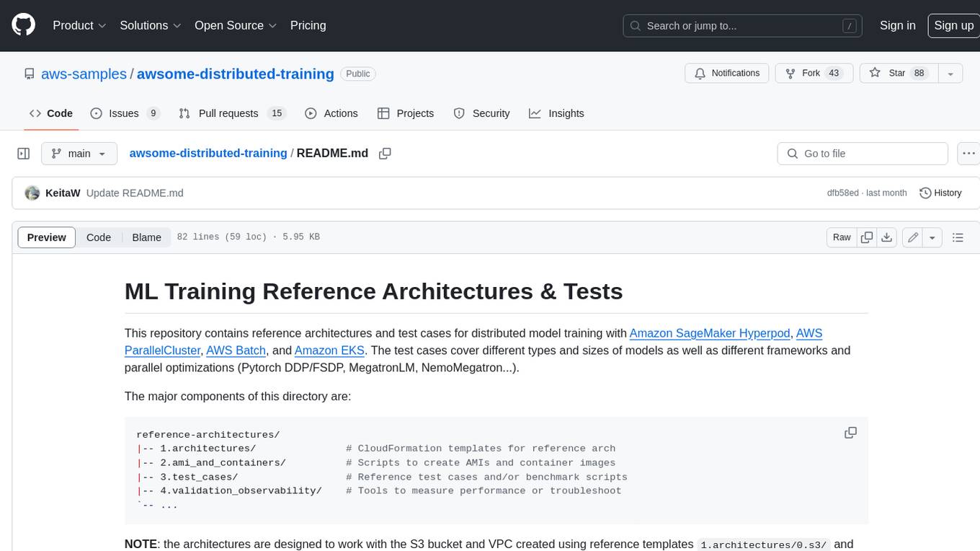Expand the star lists dropdown arrow

point(950,74)
